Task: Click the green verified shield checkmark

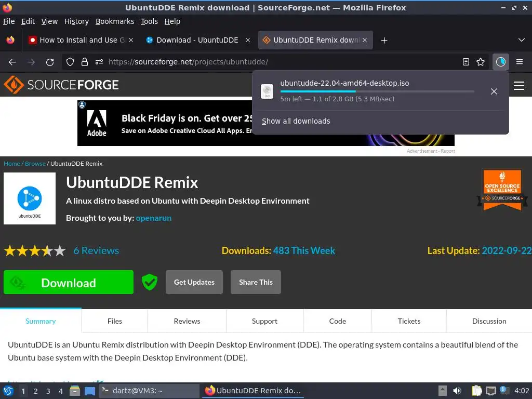Action: click(x=150, y=282)
